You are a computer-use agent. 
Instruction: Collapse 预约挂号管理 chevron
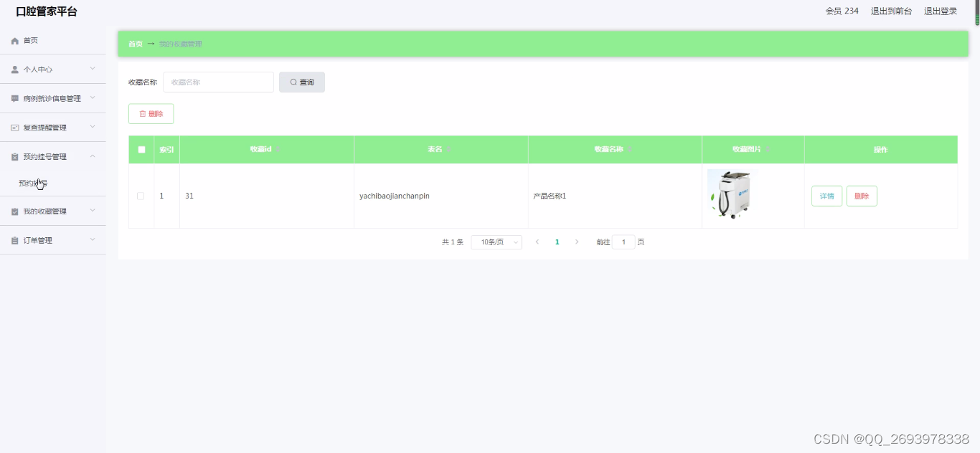93,156
